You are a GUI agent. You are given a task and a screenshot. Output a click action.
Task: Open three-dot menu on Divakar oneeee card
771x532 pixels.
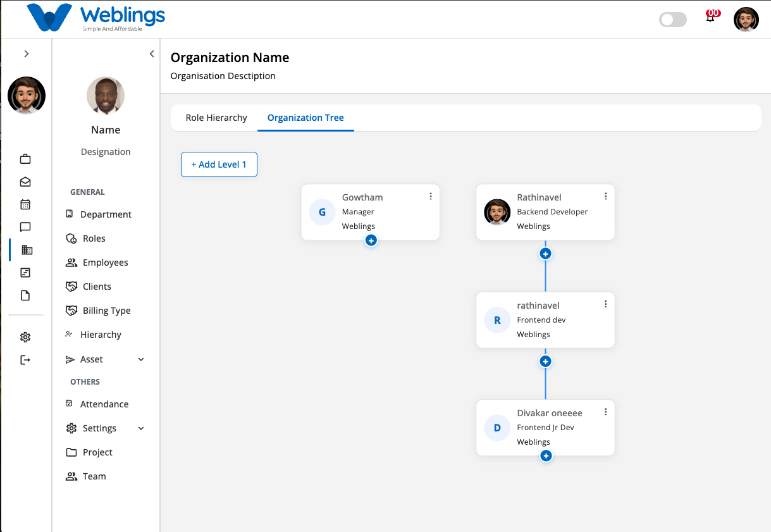[605, 412]
